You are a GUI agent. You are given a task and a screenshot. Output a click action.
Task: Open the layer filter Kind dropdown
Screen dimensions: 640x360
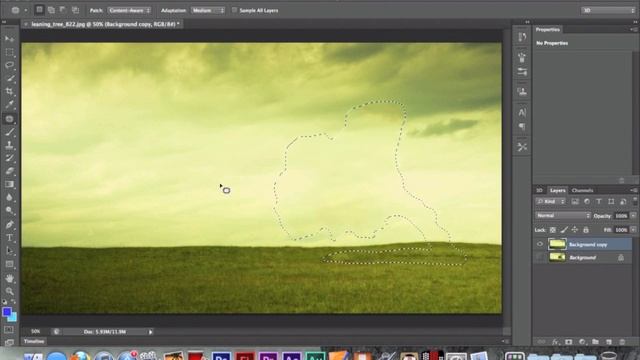[551, 202]
